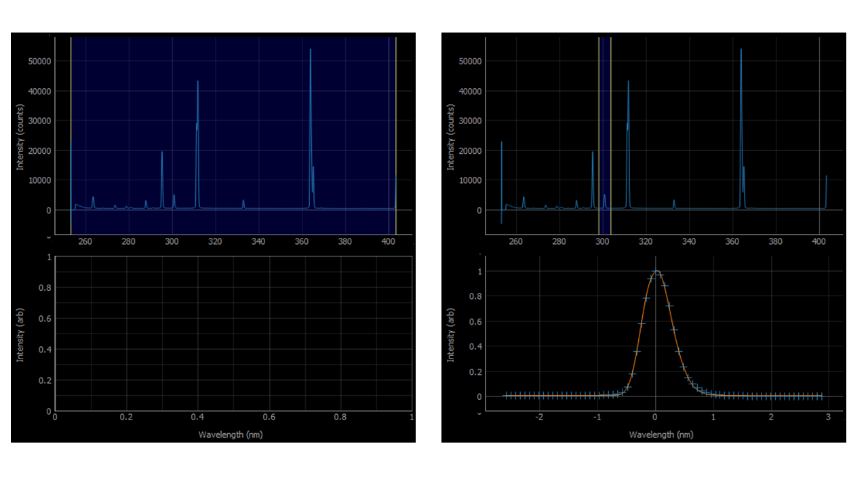Viewport: 868px width, 488px height.
Task: Click the 0.8 y-axis tick in empty left plot
Action: [45, 287]
